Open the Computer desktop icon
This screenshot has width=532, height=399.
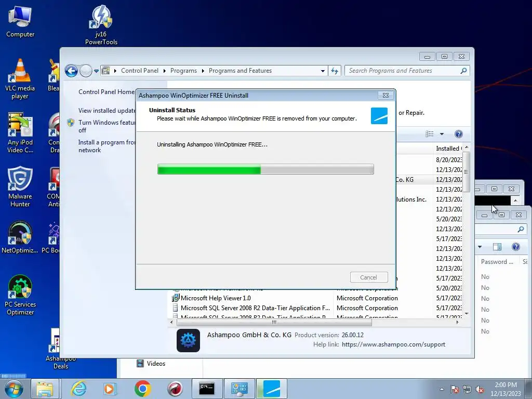point(20,21)
